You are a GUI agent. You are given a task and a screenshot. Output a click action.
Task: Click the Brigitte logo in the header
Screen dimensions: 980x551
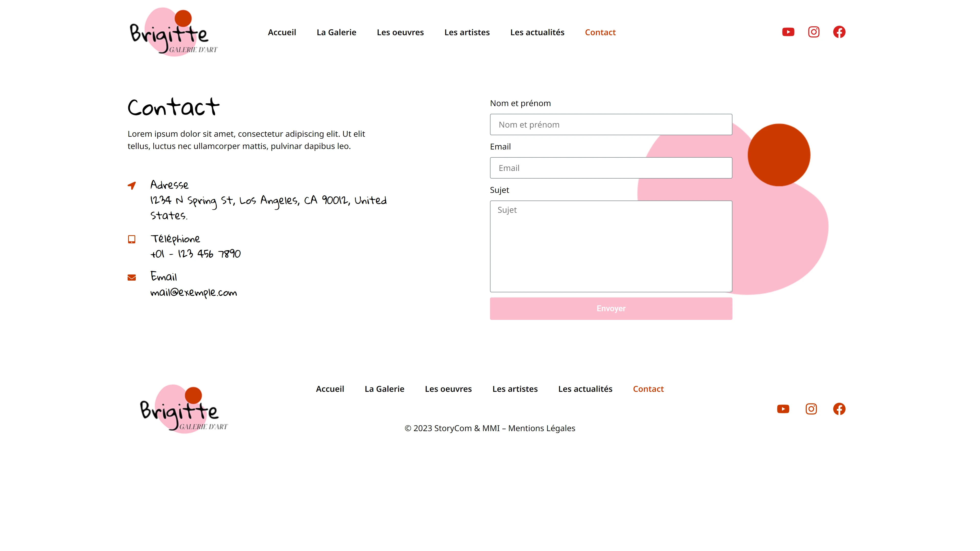pyautogui.click(x=174, y=32)
